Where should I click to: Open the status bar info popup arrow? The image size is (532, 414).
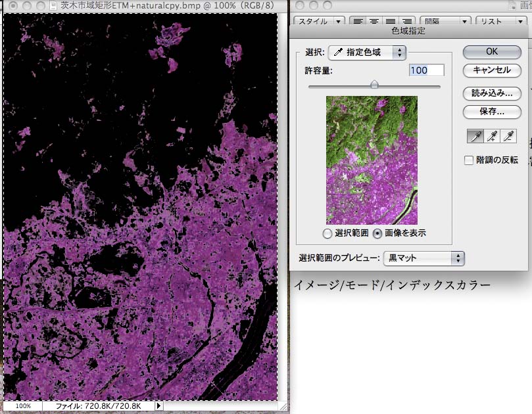pos(158,406)
